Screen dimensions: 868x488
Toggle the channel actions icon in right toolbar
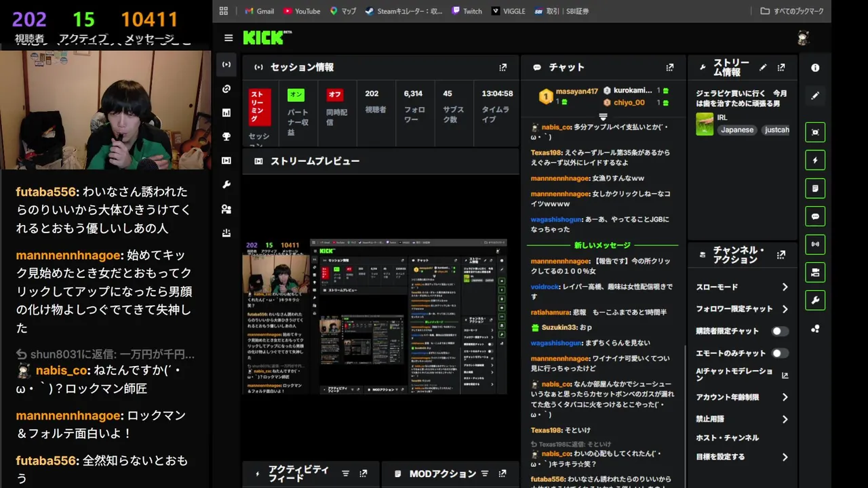point(815,272)
